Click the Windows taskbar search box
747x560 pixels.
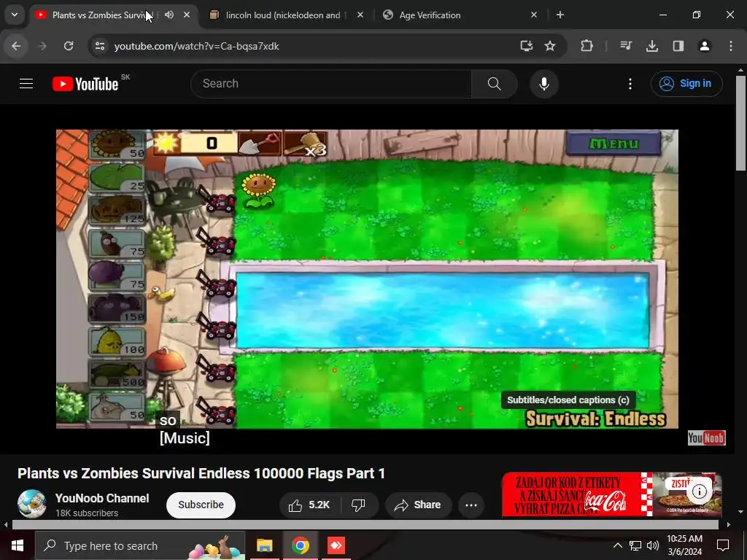click(140, 545)
